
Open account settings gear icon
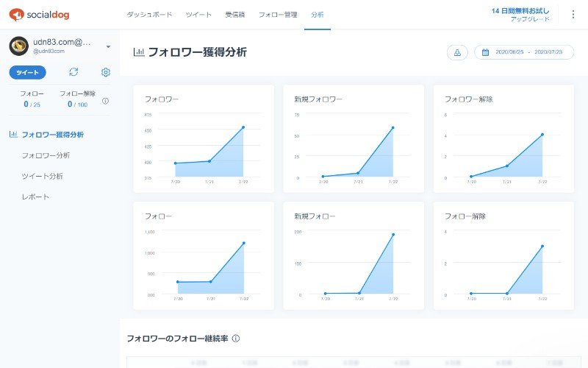coord(106,72)
